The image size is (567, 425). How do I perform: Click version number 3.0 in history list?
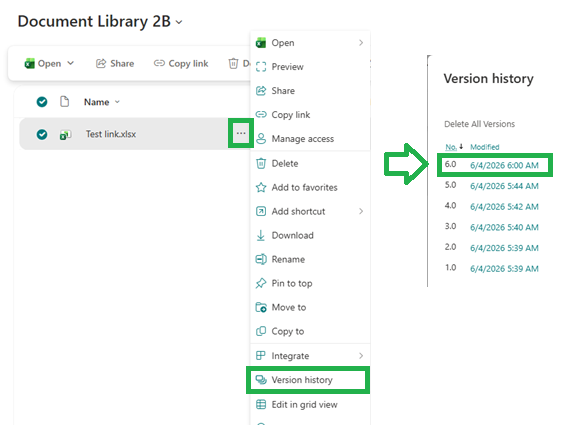[x=450, y=226]
